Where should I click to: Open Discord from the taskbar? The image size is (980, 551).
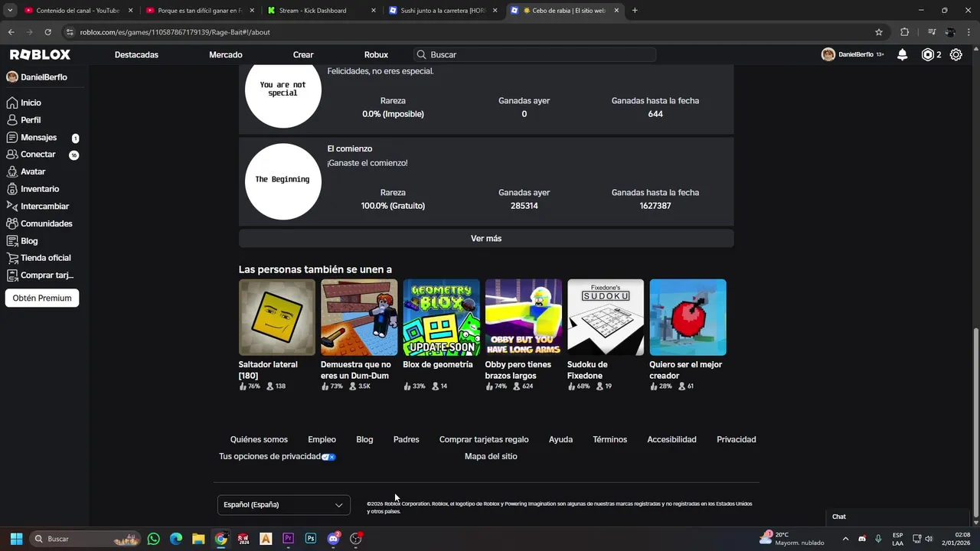(x=333, y=539)
